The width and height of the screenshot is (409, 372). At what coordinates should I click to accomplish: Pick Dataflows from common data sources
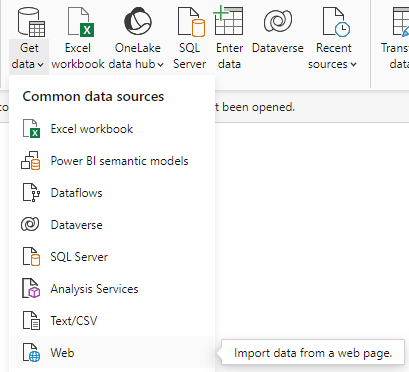(112, 193)
